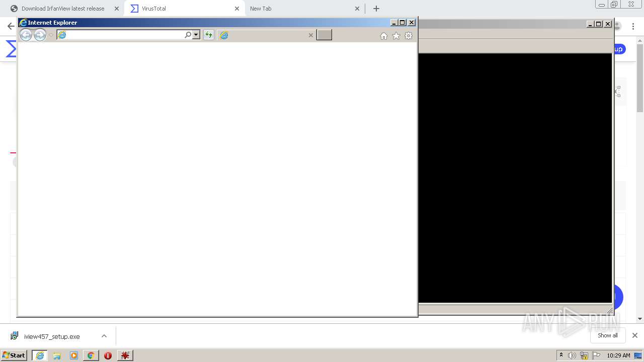Click Chrome's back navigation arrow
The width and height of the screenshot is (644, 362).
(11, 26)
